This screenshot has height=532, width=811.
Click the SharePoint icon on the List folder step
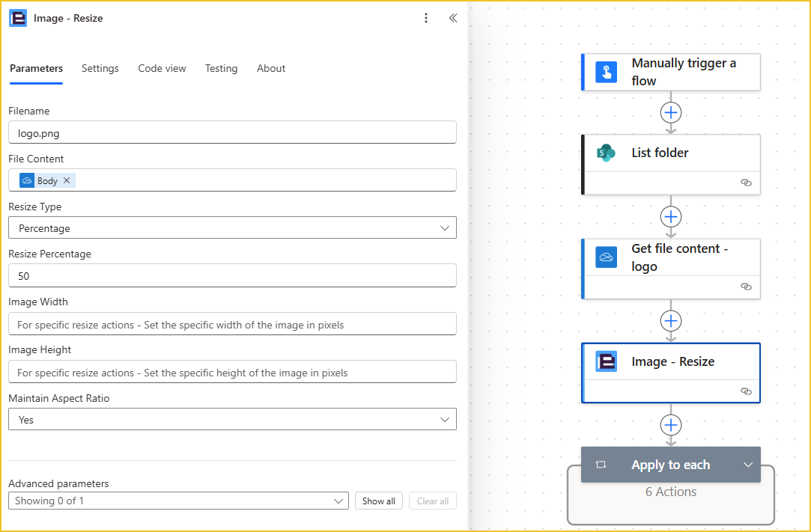pos(606,153)
